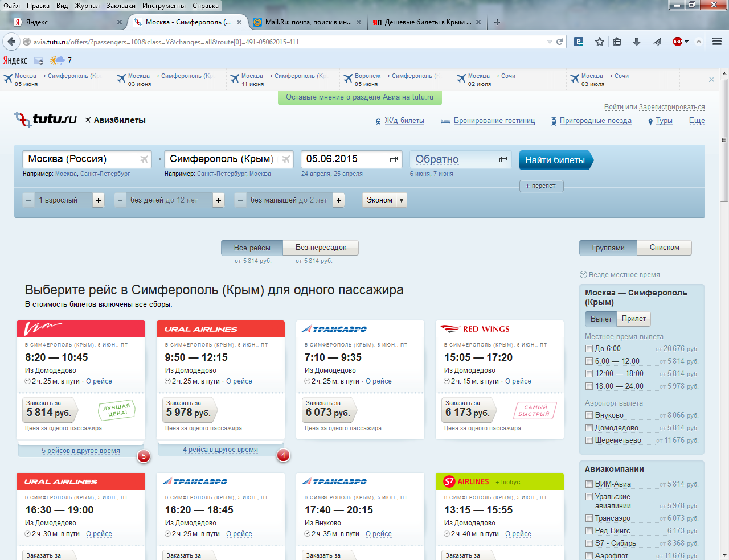Tick the 6:00 — 12:00 departure checkbox
Viewport: 729px width, 560px height.
tap(589, 361)
